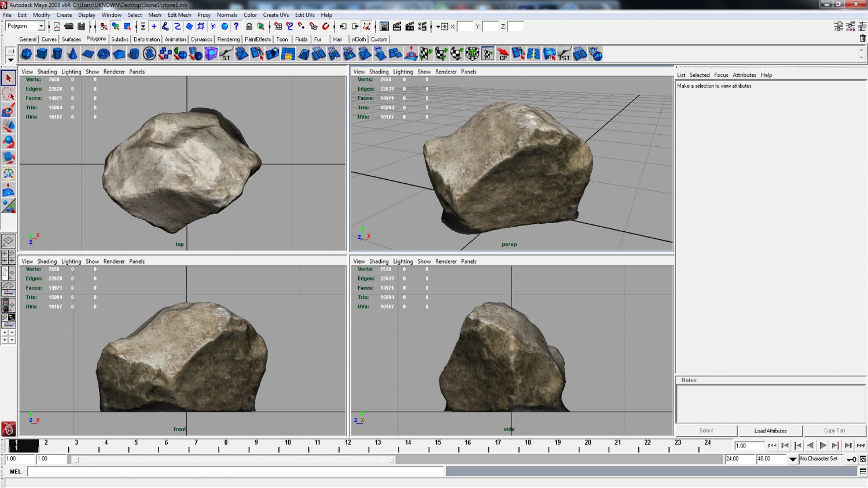Activate the Show Manipulator tool
Viewport: 868px width, 488px height.
[x=8, y=206]
